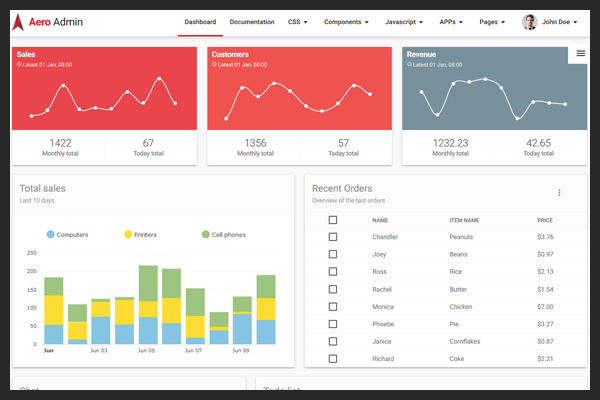Screen dimensions: 600x400
Task: Check the box for Janice's order
Action: 333,341
